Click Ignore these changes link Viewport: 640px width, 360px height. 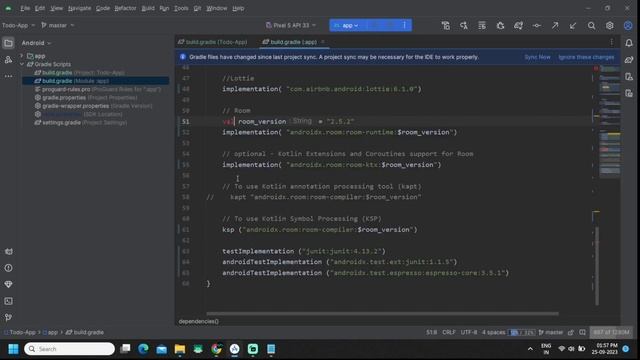pos(586,57)
